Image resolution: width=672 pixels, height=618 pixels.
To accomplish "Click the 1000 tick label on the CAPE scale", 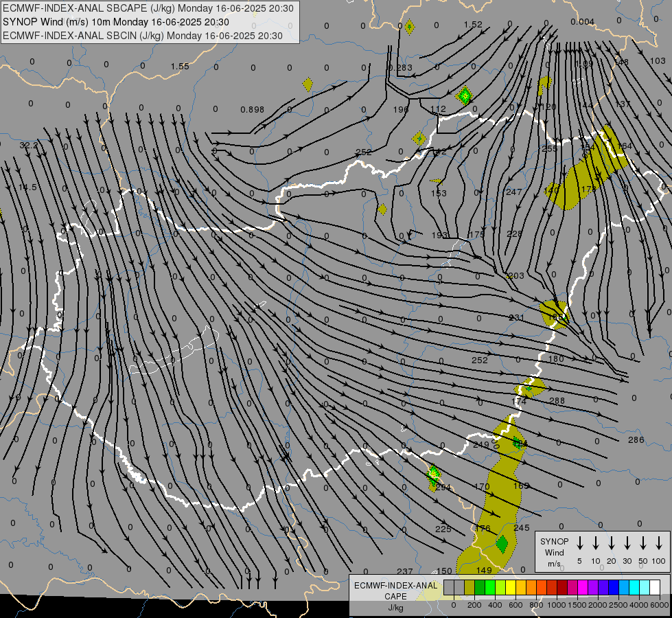I will click(557, 605).
